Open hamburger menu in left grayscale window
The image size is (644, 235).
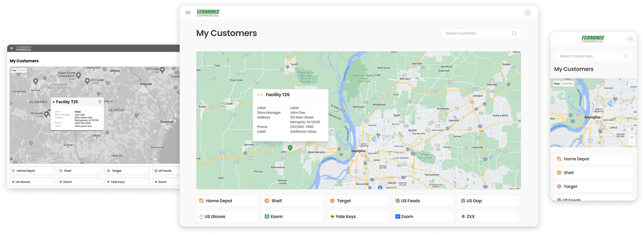(12, 48)
